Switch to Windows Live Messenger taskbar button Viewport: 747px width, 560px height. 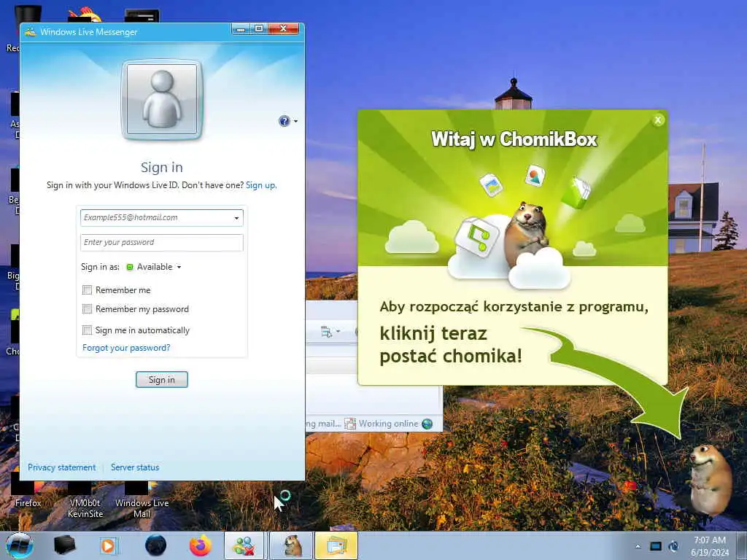click(x=244, y=545)
